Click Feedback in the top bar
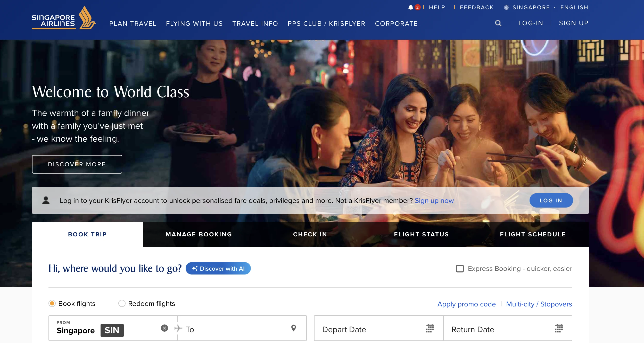 pos(477,7)
